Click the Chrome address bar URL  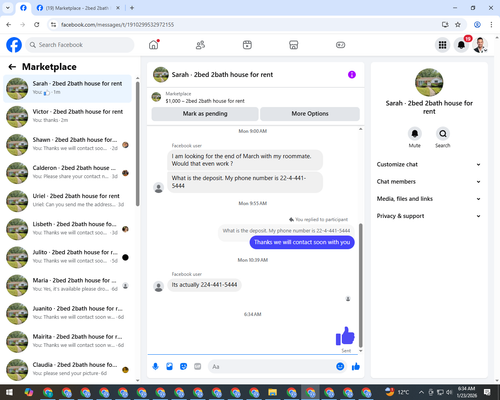pos(117,25)
